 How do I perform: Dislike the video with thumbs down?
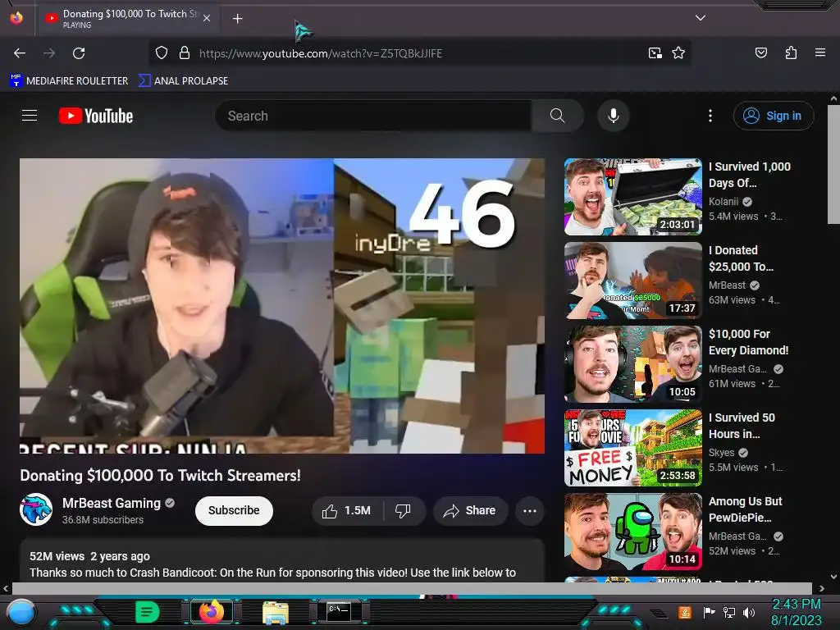point(404,510)
